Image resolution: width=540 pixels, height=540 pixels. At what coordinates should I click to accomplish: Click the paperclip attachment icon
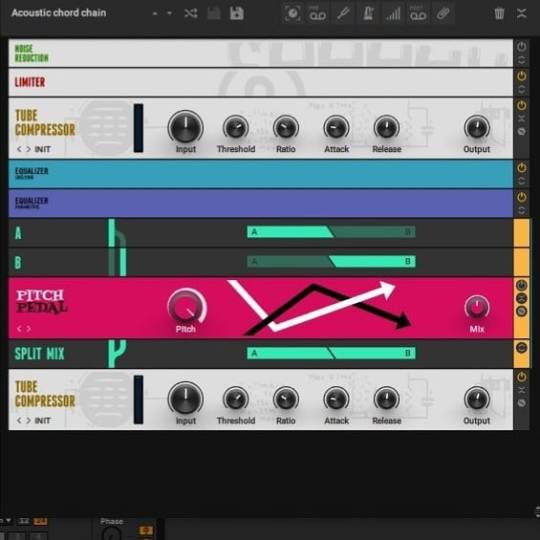[x=443, y=13]
